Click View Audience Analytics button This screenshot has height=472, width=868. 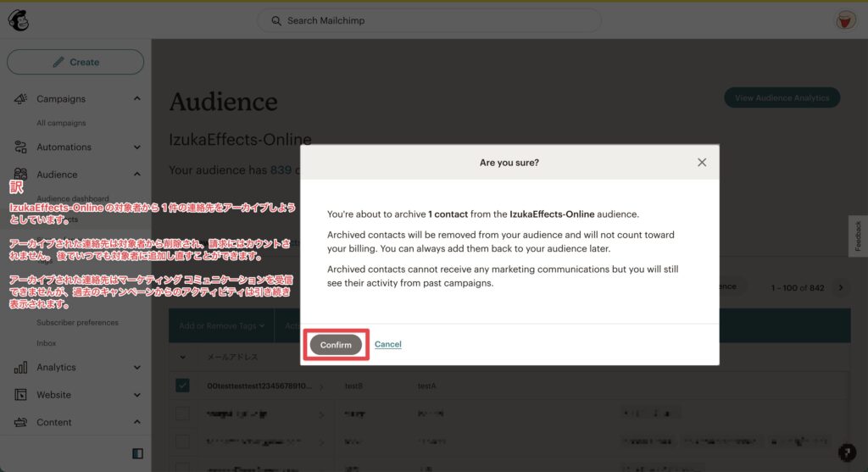pos(782,98)
